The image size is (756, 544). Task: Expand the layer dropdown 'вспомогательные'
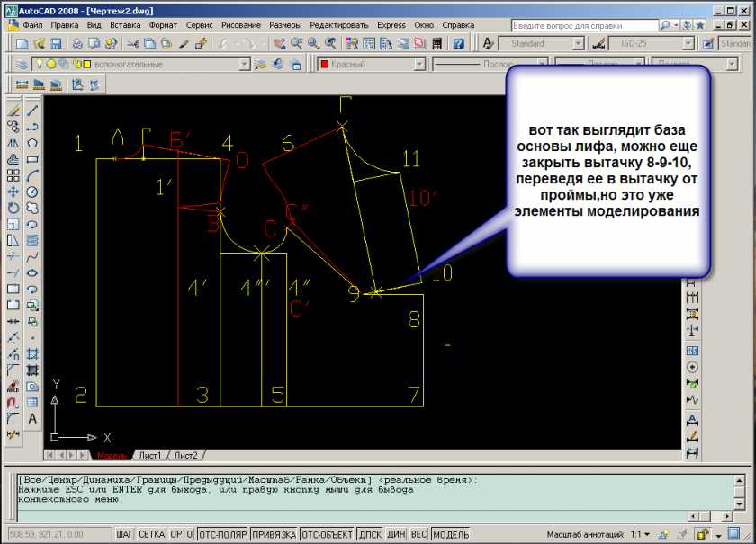(243, 64)
